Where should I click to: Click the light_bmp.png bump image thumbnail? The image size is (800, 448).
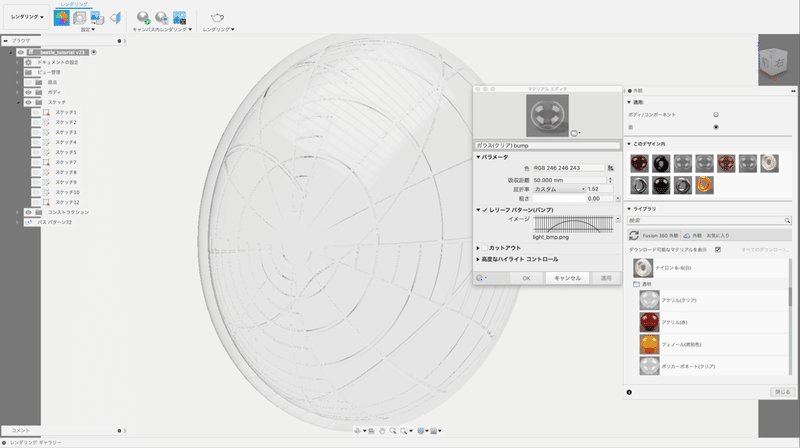[573, 224]
